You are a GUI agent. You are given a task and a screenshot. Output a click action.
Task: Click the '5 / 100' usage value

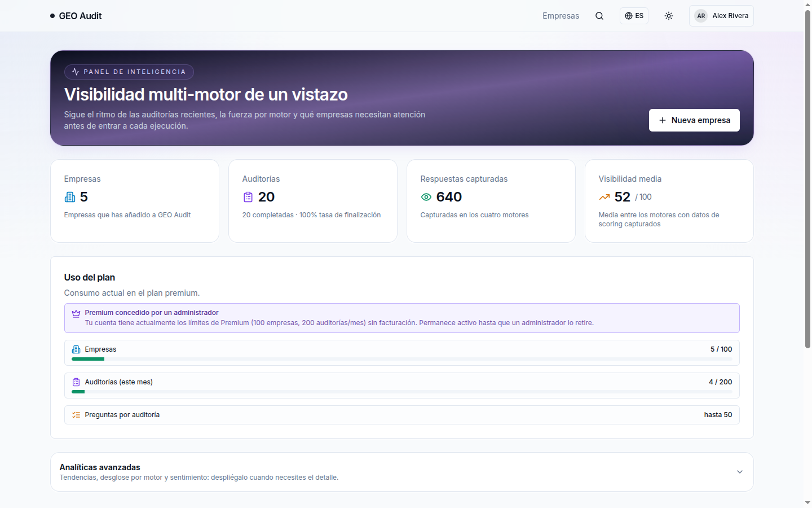click(721, 349)
